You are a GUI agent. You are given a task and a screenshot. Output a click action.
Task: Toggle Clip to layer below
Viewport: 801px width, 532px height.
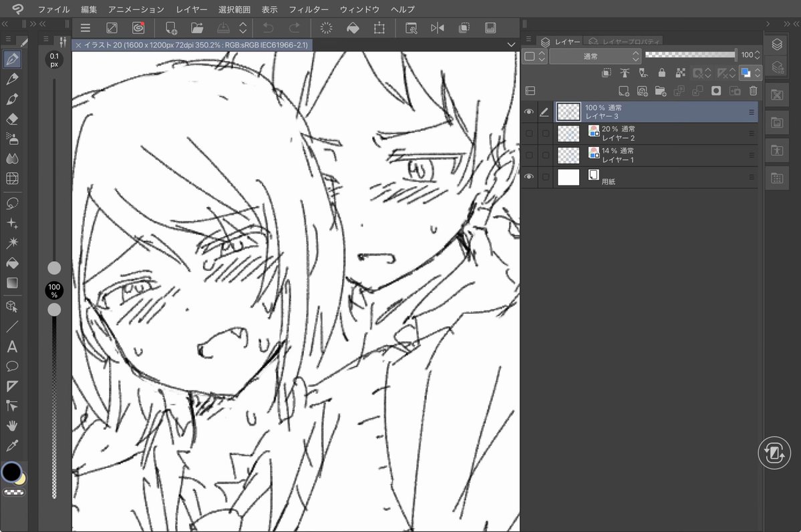607,73
